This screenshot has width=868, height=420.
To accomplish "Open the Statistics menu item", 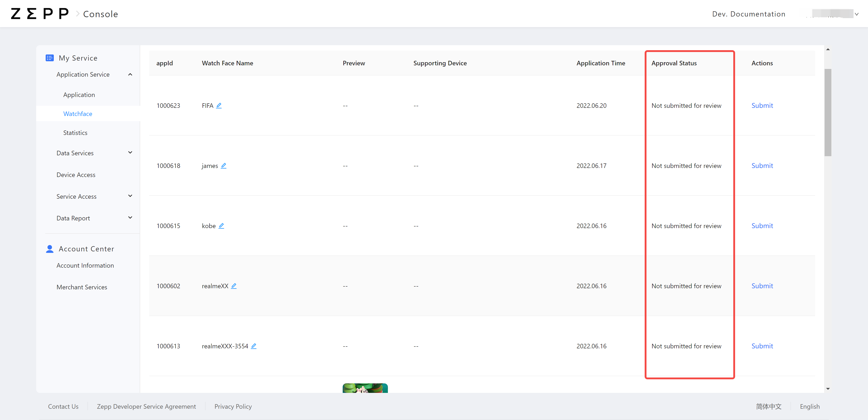I will (x=75, y=133).
